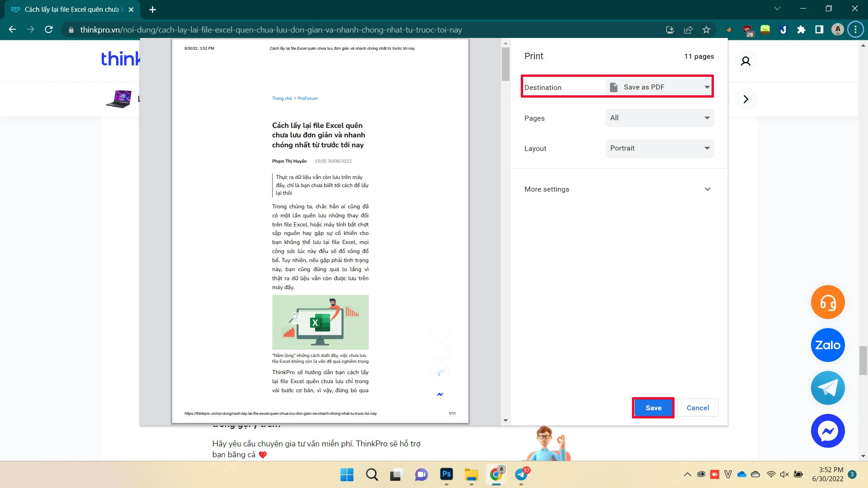Go forward in browser history
The height and width of the screenshot is (488, 868).
coord(30,30)
